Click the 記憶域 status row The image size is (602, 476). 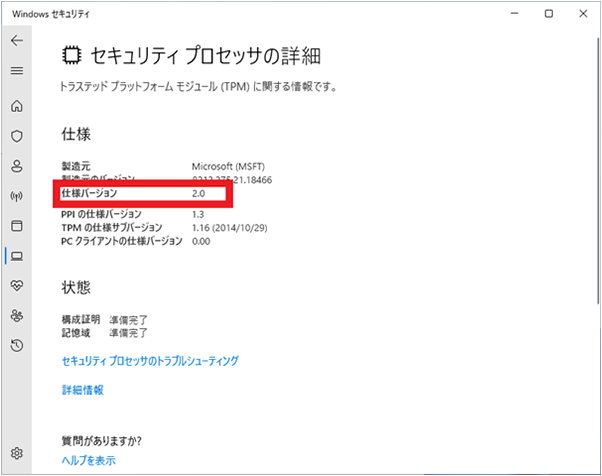(x=104, y=332)
